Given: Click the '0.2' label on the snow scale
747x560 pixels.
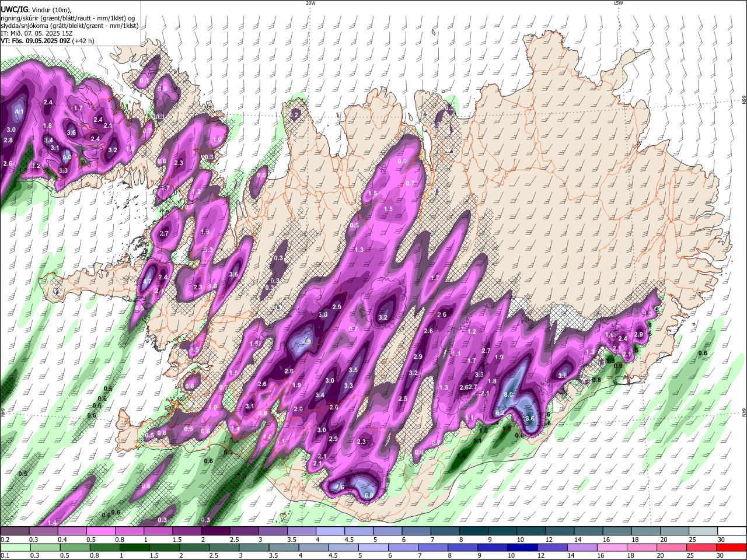Looking at the screenshot, I should point(5,540).
